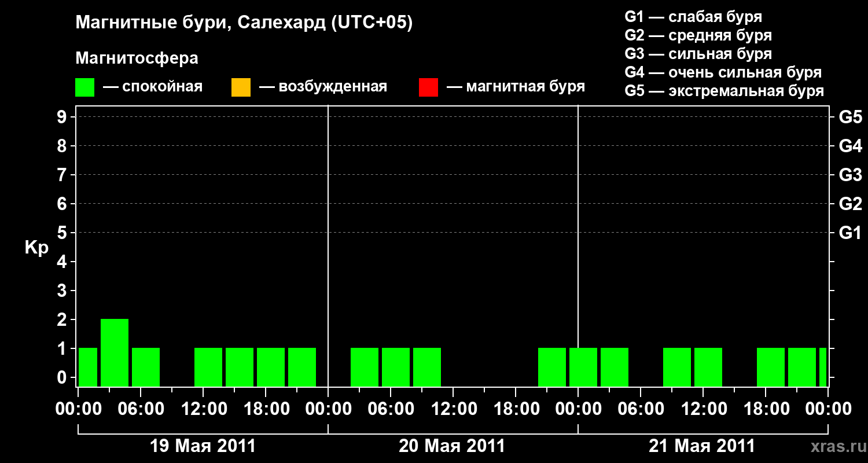Click the 'Kp' axis title
This screenshot has width=868, height=463.
coord(36,248)
